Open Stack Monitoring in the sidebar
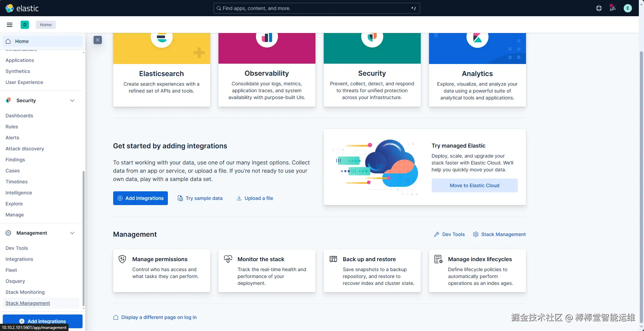 25,292
